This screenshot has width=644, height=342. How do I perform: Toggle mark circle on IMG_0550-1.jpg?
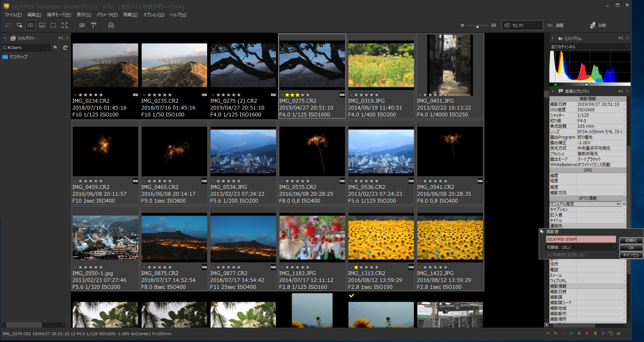(75, 267)
